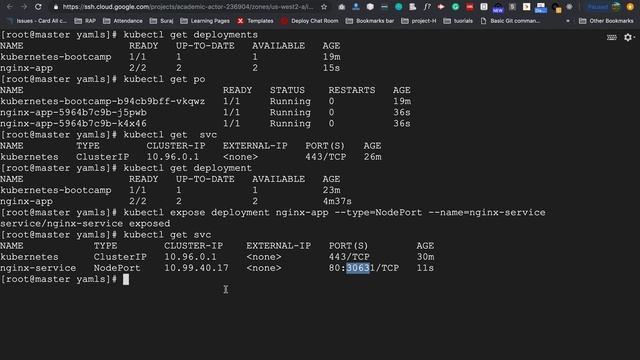The width and height of the screenshot is (640, 360).
Task: Open the tuorials bookmark folder
Action: pos(458,21)
